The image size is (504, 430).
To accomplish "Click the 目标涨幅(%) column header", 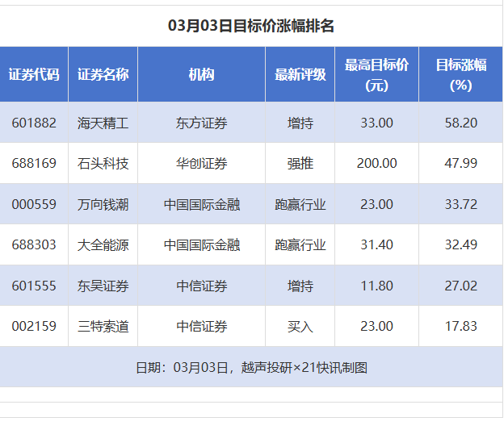I will 460,74.
